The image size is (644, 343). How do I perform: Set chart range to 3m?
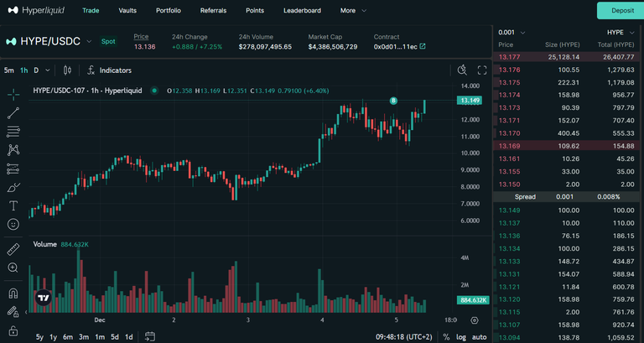pos(84,337)
